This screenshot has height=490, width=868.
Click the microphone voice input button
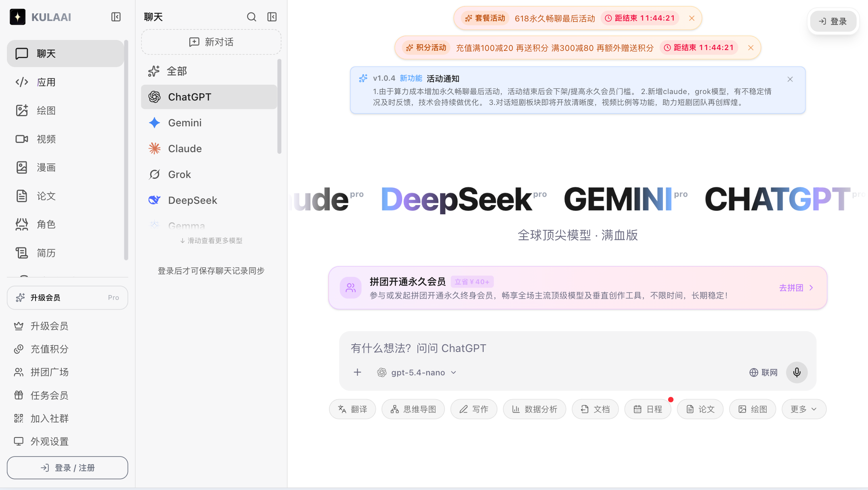pos(797,372)
